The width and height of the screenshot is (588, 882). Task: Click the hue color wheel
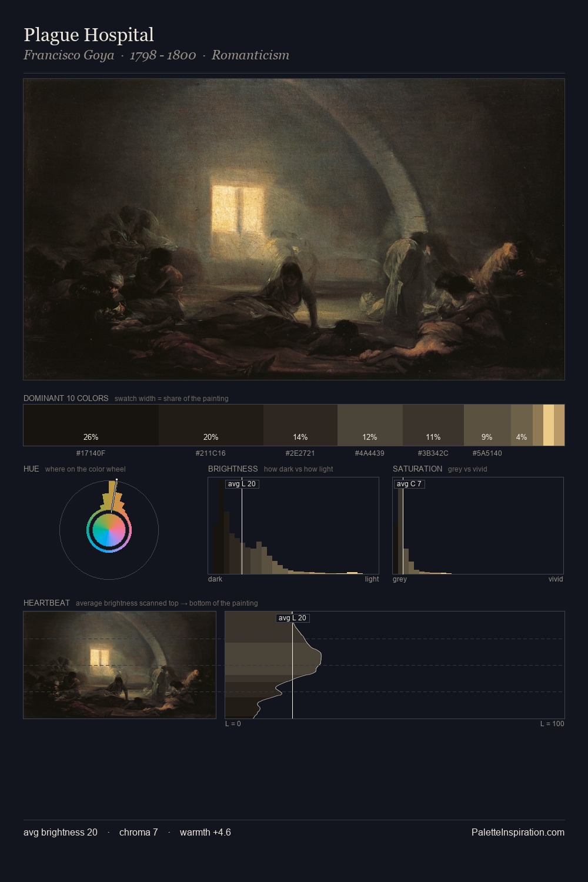[109, 530]
